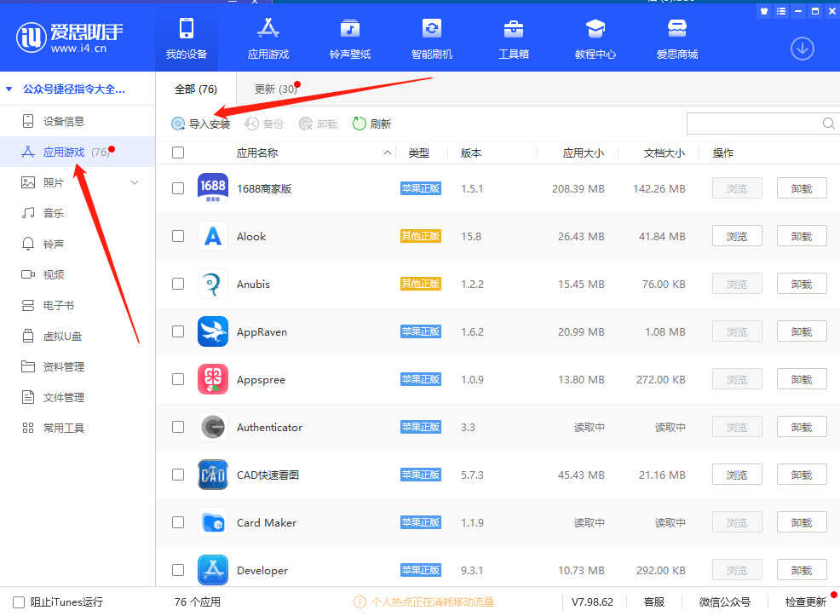Screen dimensions: 840x616
Task: Open the 铃声壁纸 ringtone and wallpaper section
Action: [350, 37]
